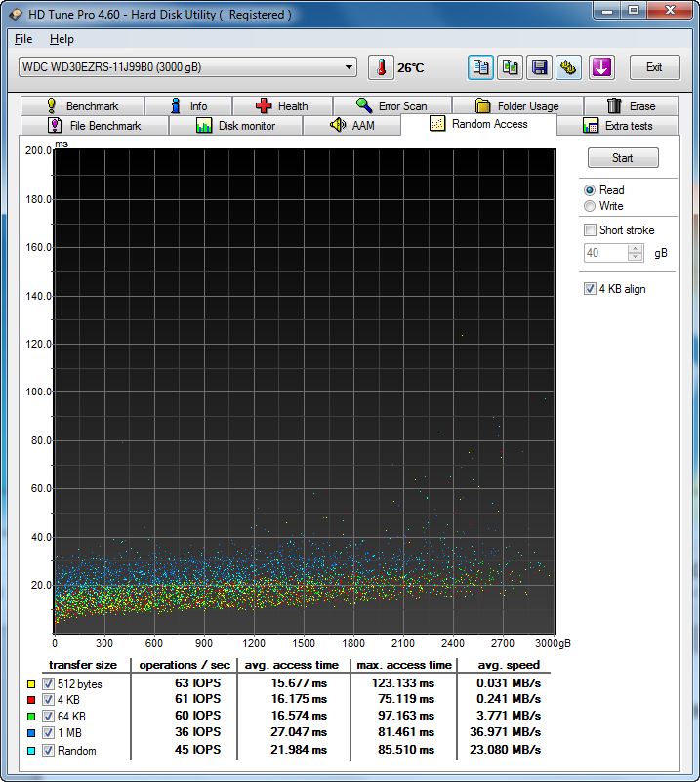Copy results as text to clipboard
This screenshot has width=700, height=782.
tap(480, 67)
